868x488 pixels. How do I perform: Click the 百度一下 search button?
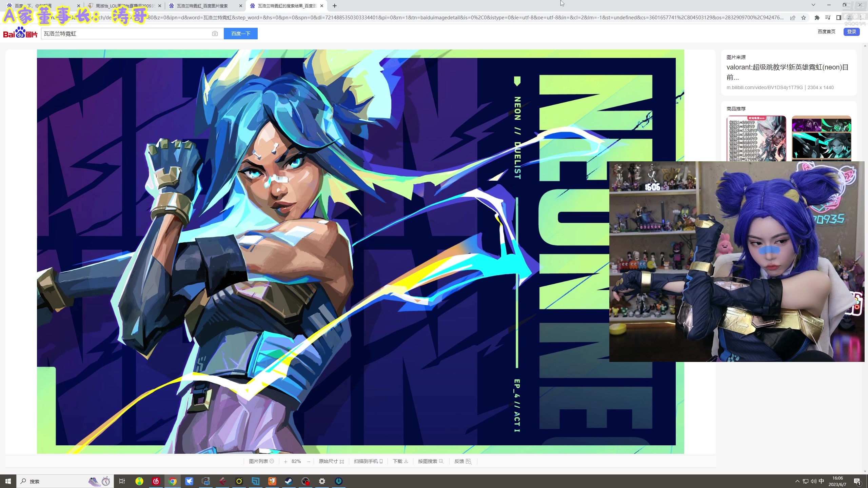(241, 34)
